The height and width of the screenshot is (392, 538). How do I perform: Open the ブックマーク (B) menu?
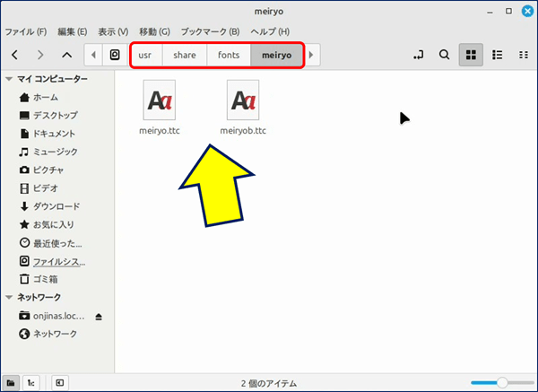tap(211, 32)
